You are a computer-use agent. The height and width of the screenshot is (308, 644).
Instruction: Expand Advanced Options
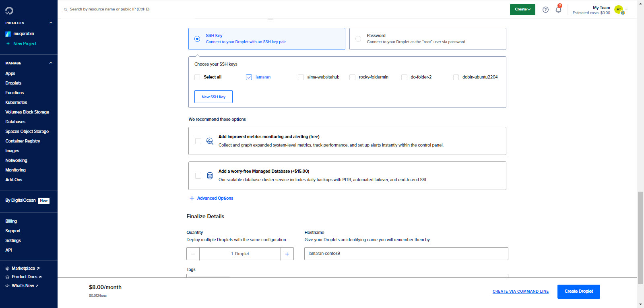(x=215, y=198)
